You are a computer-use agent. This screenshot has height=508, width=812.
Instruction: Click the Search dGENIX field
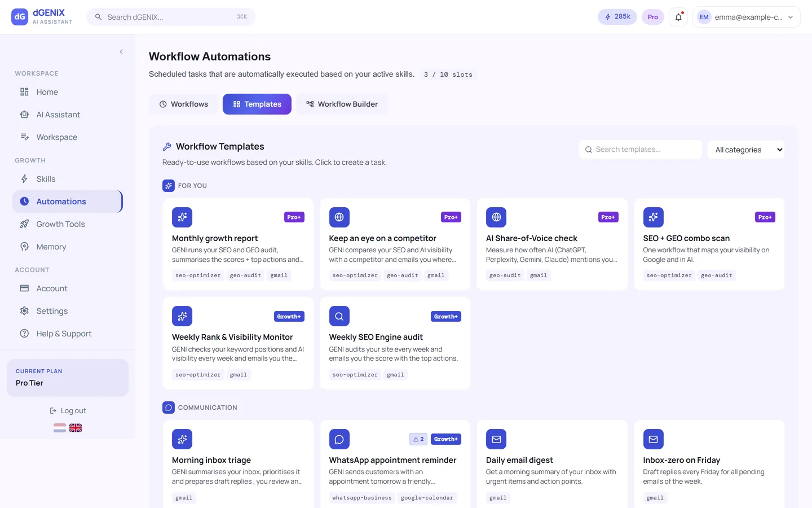171,17
